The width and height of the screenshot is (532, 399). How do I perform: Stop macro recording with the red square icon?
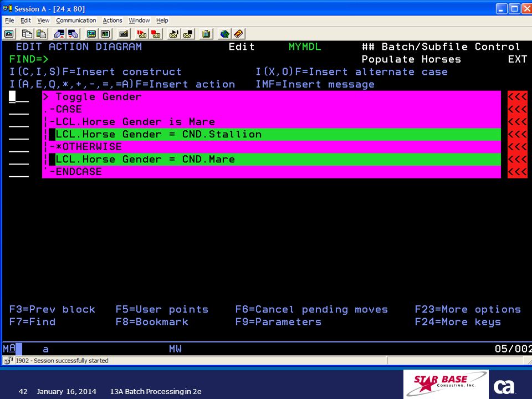pos(156,34)
